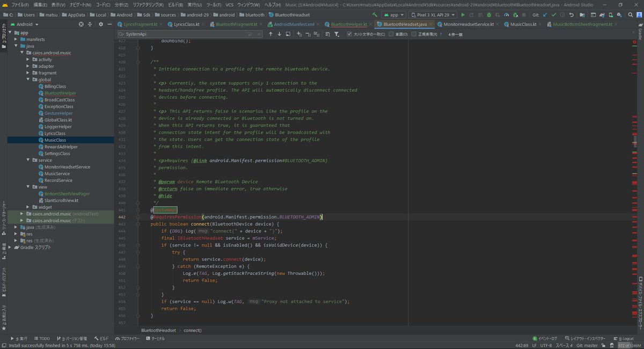
Task: Open the プロファイラー tool window
Action: 127,339
